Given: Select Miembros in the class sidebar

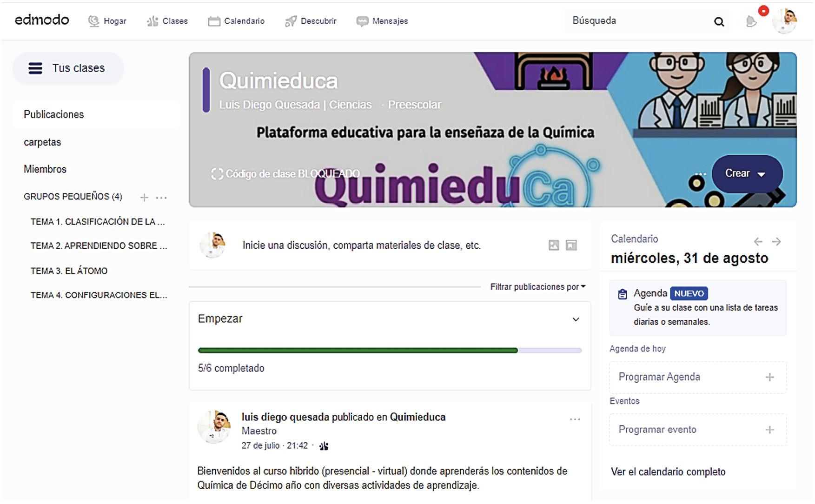Looking at the screenshot, I should pyautogui.click(x=45, y=169).
